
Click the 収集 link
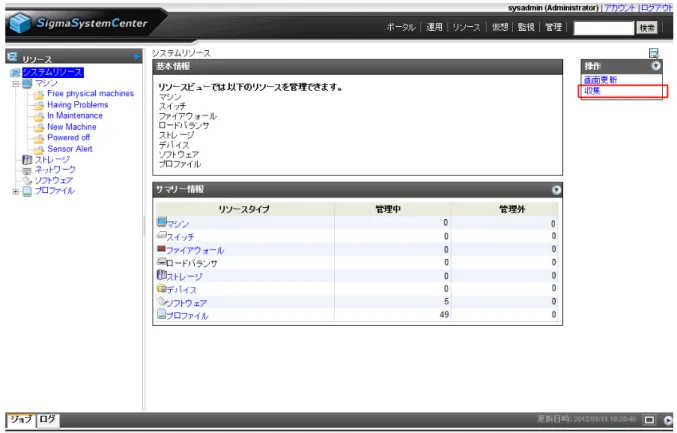coord(592,91)
